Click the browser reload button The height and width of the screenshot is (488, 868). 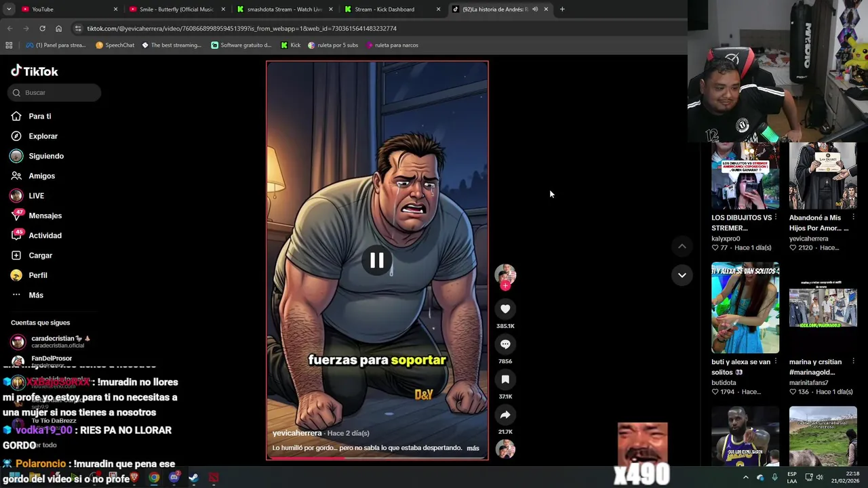coord(42,28)
